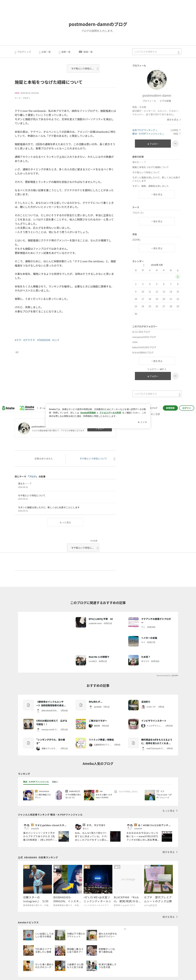This screenshot has height=980, width=196.
Task: Open モヤ垢という存在について in same-theme list
Action: coord(32,495)
